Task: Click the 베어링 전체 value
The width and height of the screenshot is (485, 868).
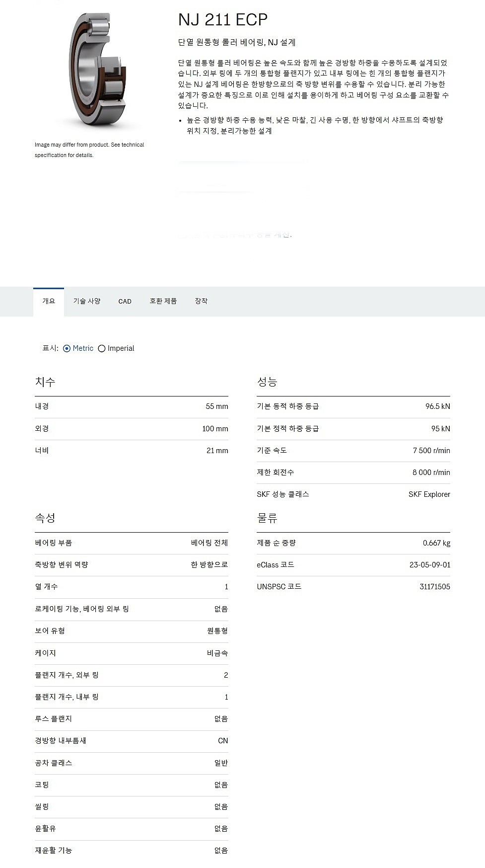Action: [209, 543]
